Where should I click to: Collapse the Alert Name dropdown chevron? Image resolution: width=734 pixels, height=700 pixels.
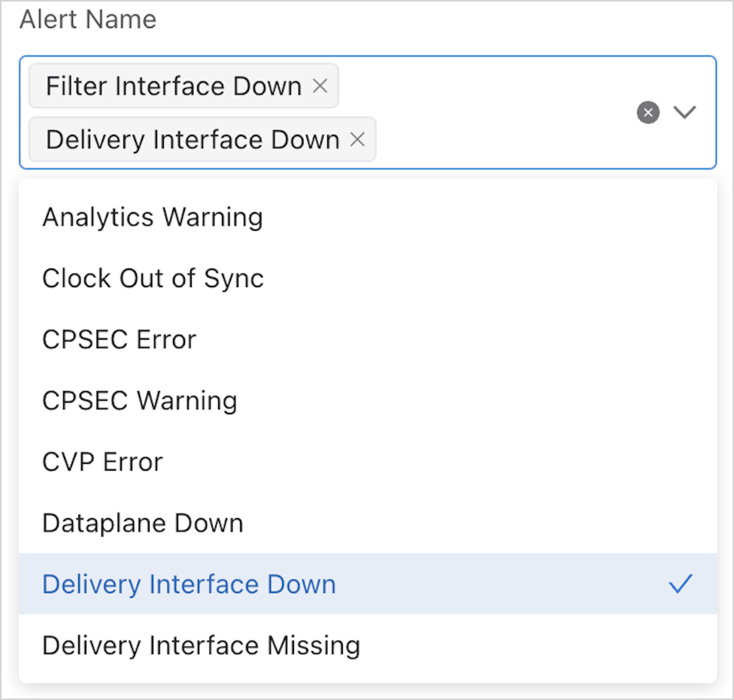pos(684,113)
